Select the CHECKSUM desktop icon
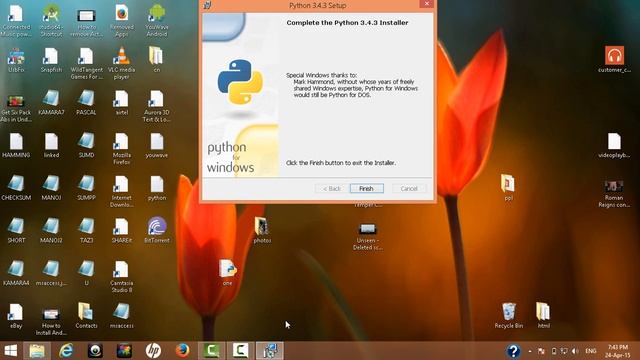 pos(16,188)
